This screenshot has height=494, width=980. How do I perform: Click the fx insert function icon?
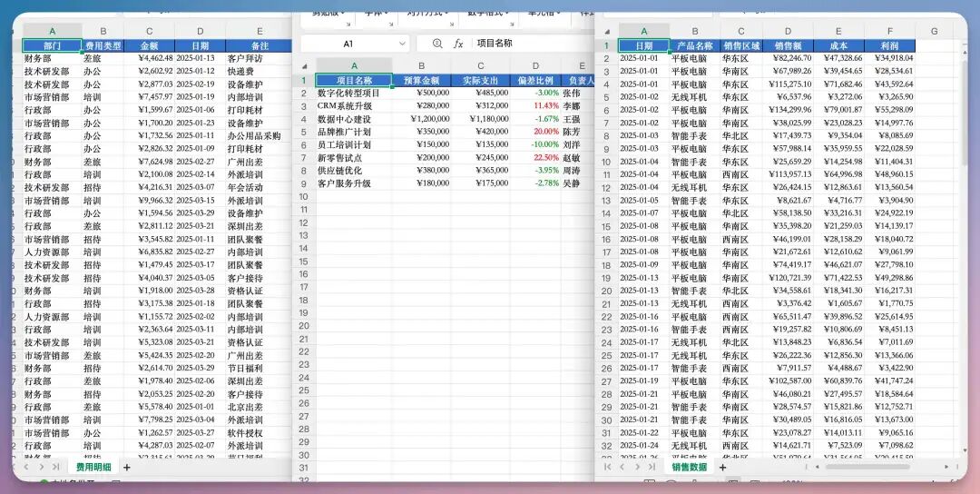[x=458, y=44]
